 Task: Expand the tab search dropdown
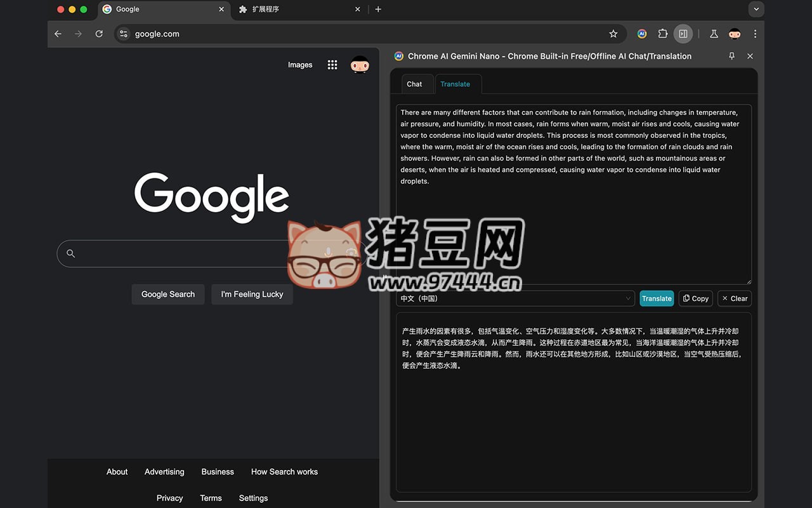coord(756,9)
